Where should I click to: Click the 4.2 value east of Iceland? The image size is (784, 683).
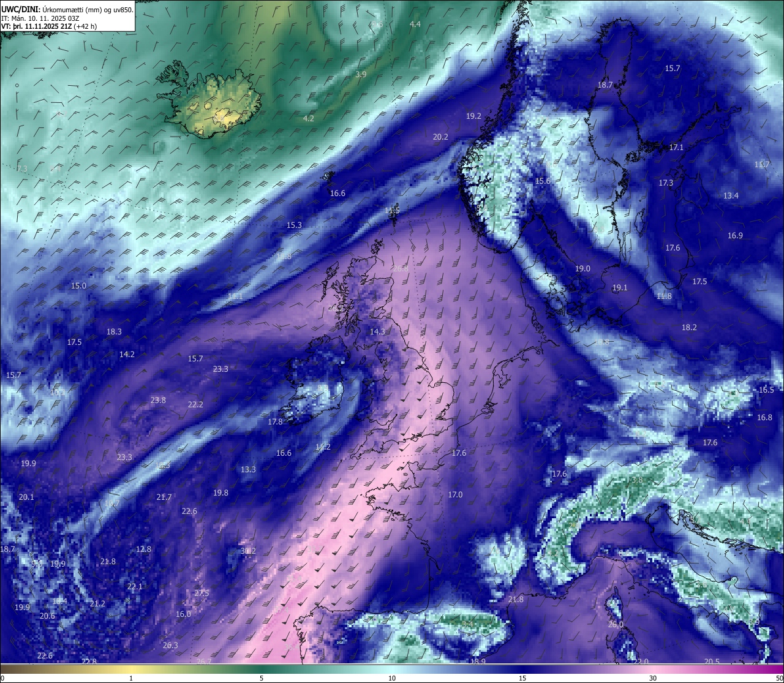(x=309, y=118)
